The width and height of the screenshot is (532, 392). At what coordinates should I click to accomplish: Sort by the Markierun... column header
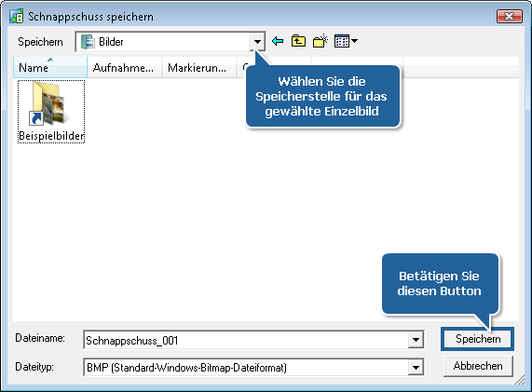click(198, 67)
